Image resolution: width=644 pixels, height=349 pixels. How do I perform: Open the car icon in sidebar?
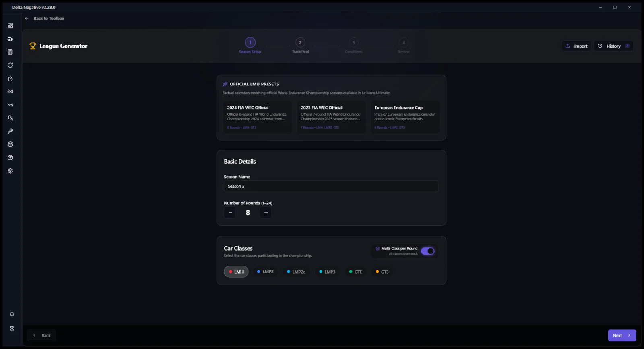(x=10, y=39)
